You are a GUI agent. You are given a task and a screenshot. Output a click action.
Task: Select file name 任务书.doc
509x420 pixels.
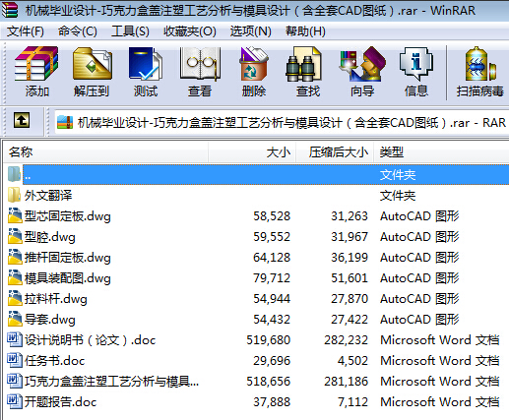tap(54, 361)
